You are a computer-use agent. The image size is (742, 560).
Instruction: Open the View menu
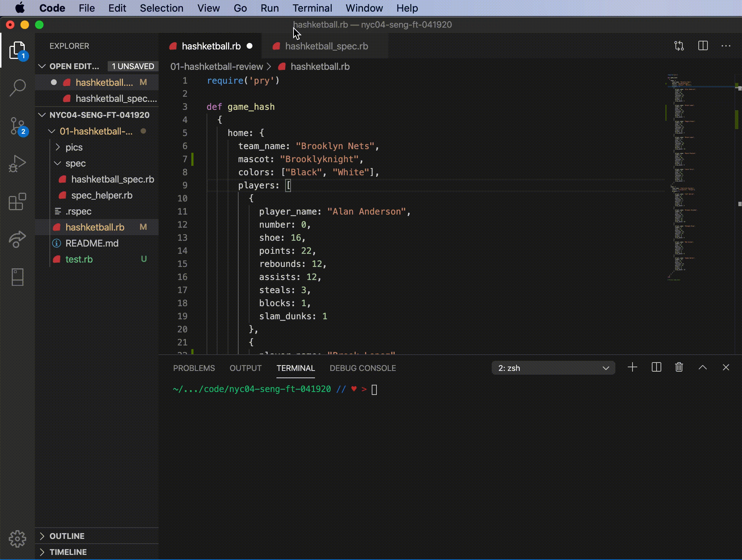click(x=208, y=8)
